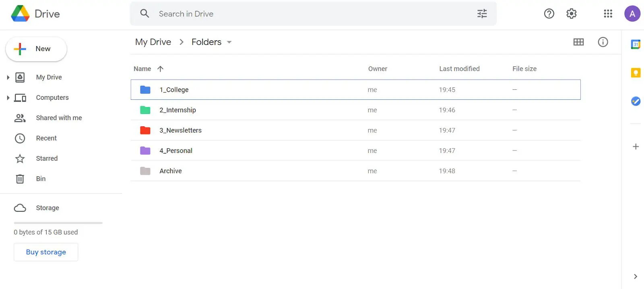Open Google Calendar side panel

(x=636, y=44)
